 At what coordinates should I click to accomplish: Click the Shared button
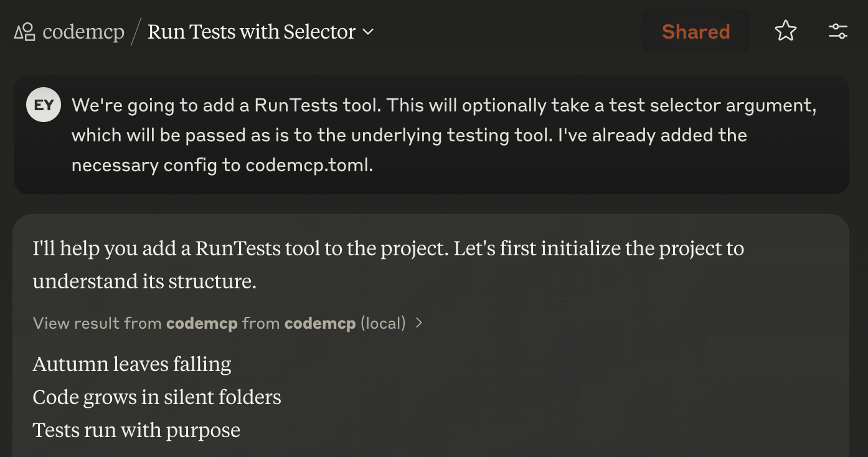pos(696,32)
